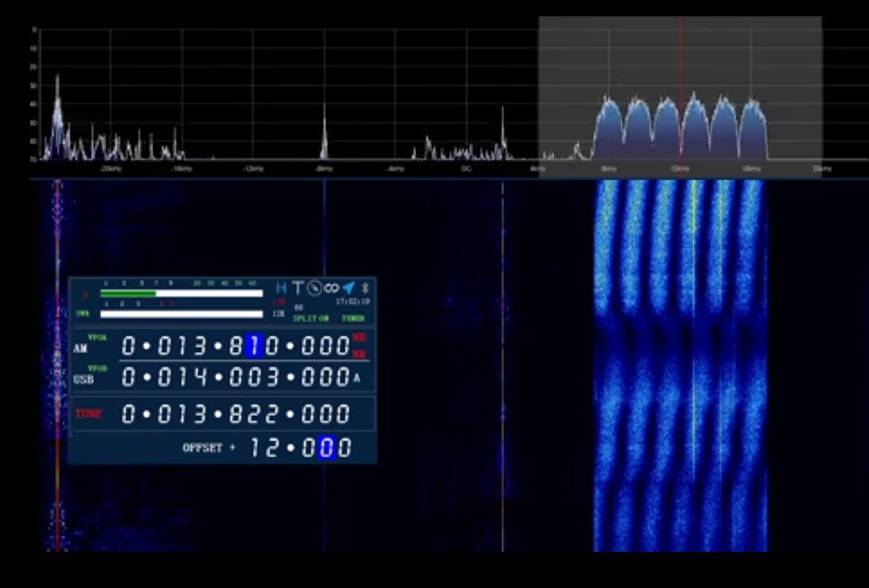Select the AM mode label for VFOA
Image resolution: width=869 pixels, height=588 pixels.
(x=81, y=347)
